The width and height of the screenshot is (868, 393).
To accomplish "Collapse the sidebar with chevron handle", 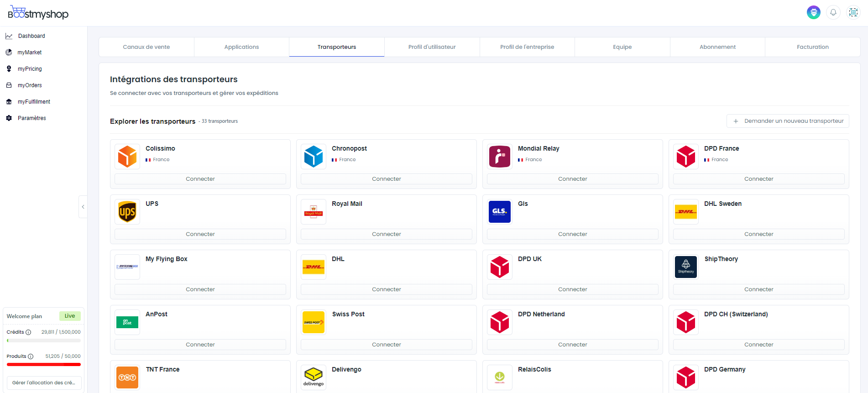I will pos(83,207).
